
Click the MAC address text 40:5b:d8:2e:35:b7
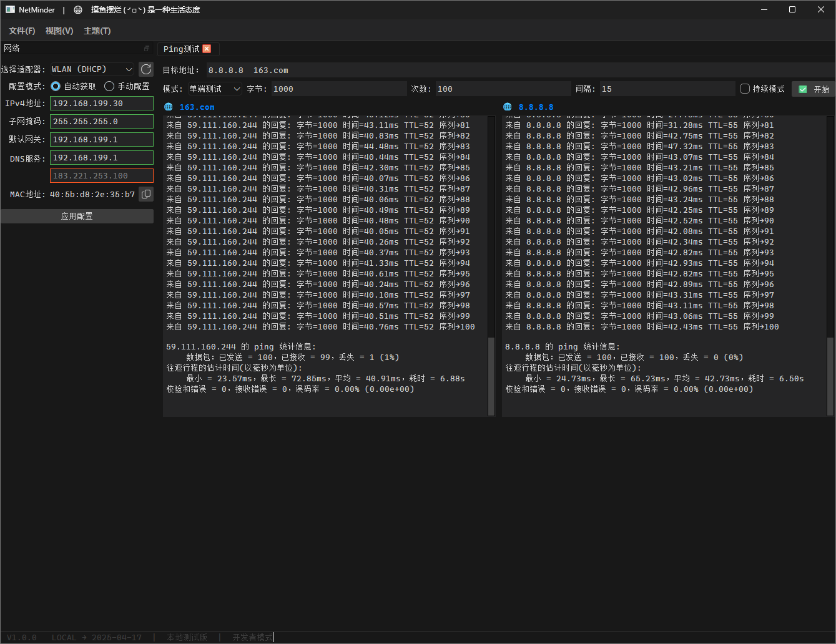(92, 194)
